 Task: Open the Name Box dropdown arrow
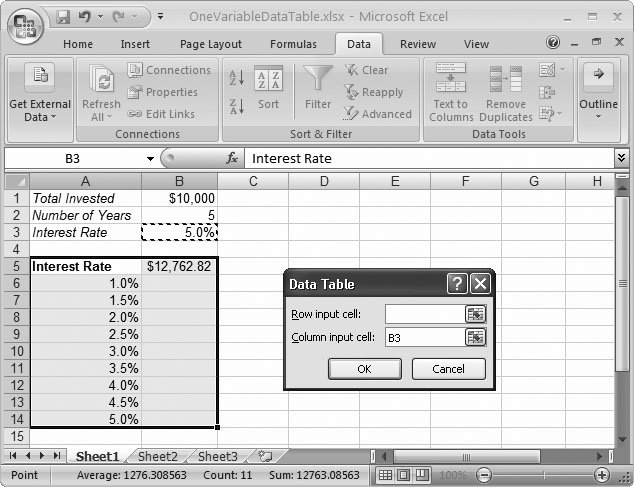tap(150, 158)
